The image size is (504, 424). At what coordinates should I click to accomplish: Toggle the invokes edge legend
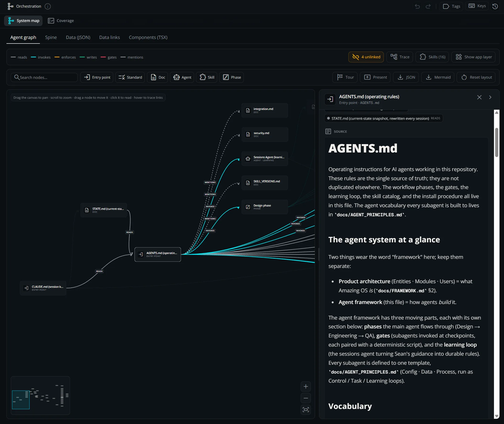point(41,57)
